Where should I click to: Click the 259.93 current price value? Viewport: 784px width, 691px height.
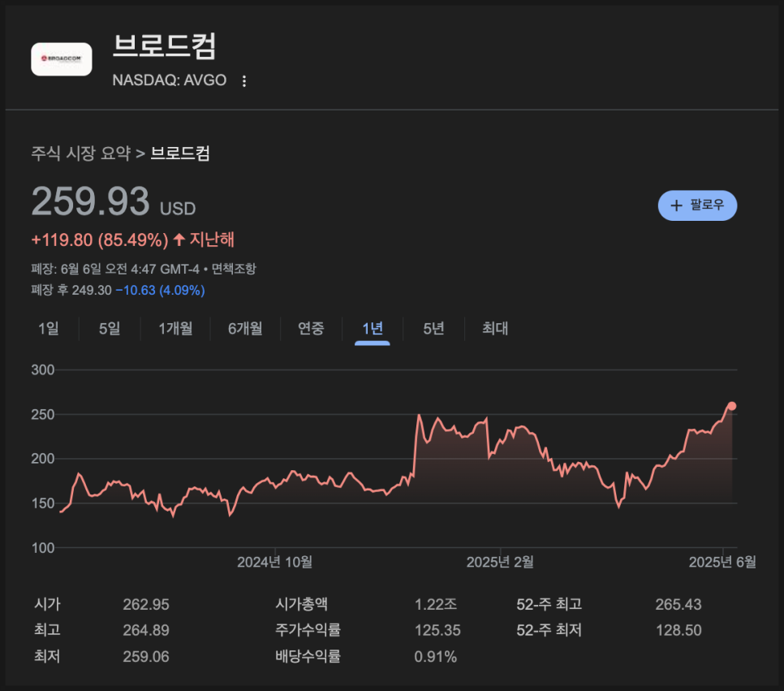[x=91, y=201]
